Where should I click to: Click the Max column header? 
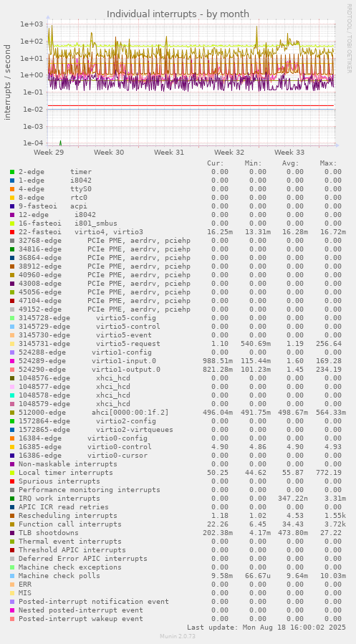[x=329, y=163]
